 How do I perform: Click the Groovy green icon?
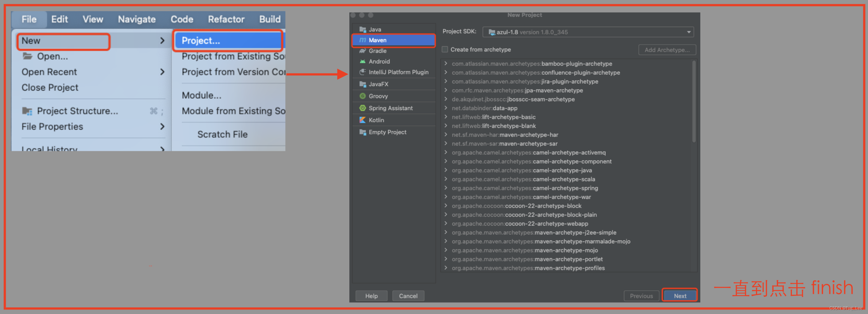pos(362,96)
